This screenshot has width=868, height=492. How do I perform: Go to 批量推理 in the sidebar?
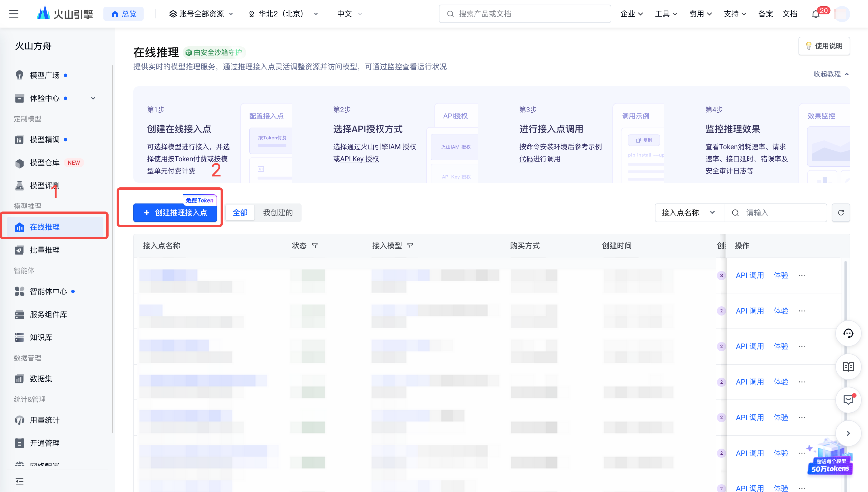click(x=45, y=250)
